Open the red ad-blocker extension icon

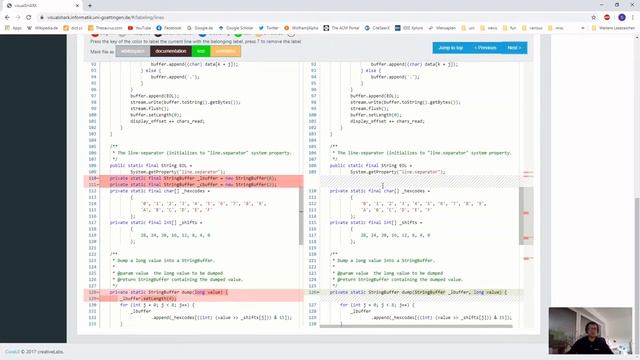point(607,18)
